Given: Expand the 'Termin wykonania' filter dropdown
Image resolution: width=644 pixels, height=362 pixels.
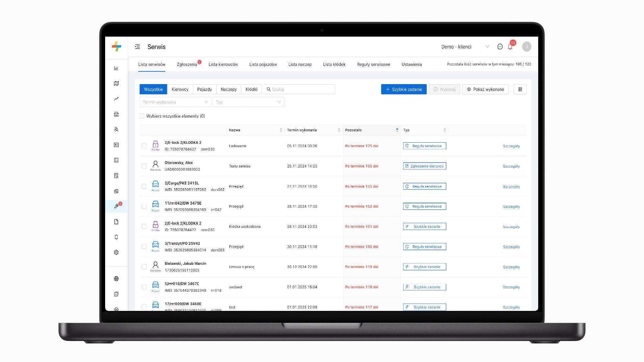Looking at the screenshot, I should [175, 102].
